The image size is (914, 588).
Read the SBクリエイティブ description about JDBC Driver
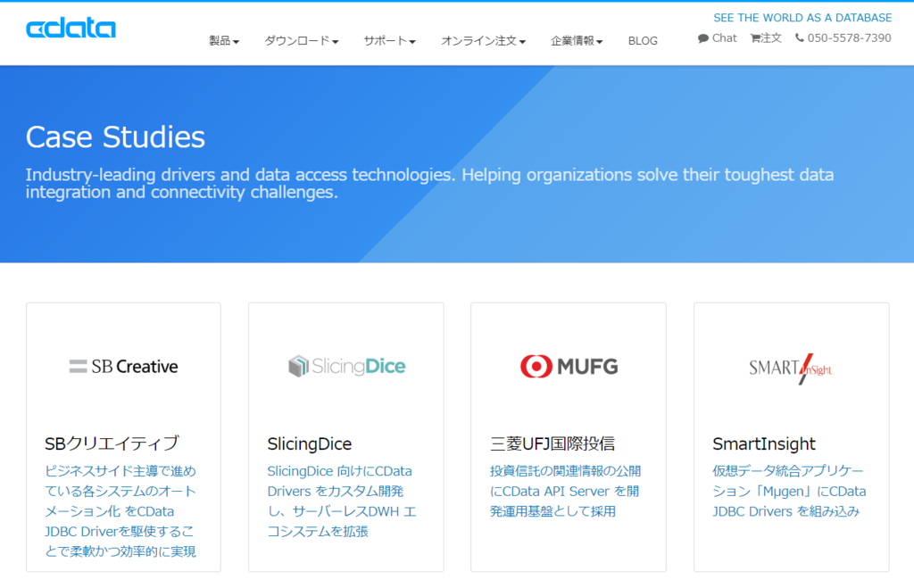[120, 511]
